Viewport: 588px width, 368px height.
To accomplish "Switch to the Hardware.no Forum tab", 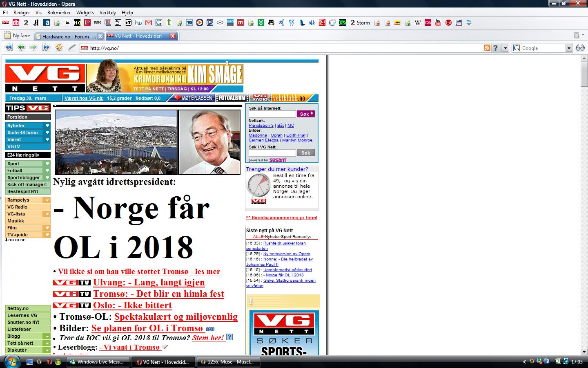I will click(x=66, y=36).
